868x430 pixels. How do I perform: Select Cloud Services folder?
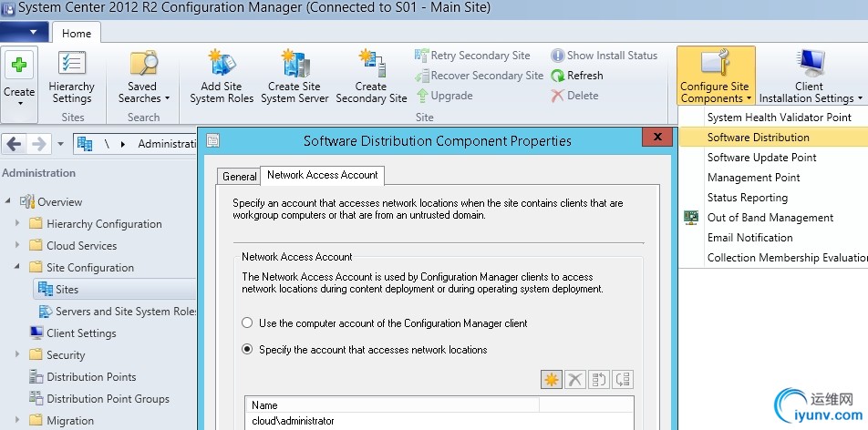tap(73, 246)
